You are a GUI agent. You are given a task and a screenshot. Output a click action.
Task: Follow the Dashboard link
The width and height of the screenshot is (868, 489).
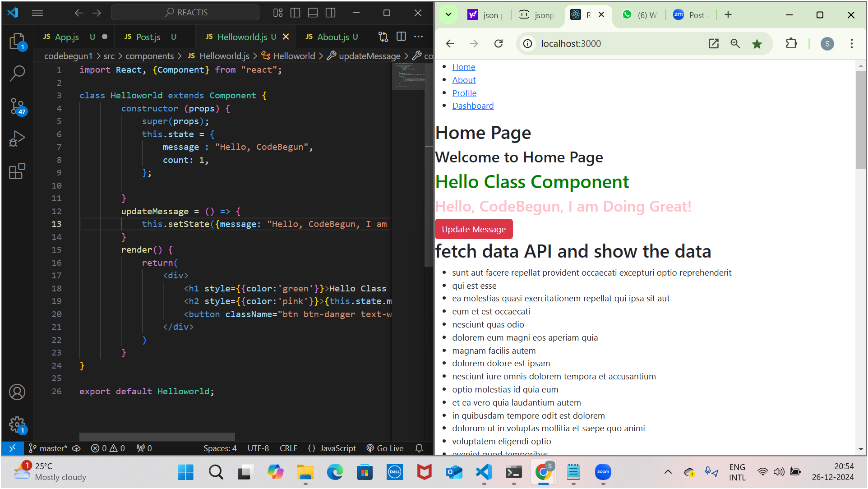[472, 106]
